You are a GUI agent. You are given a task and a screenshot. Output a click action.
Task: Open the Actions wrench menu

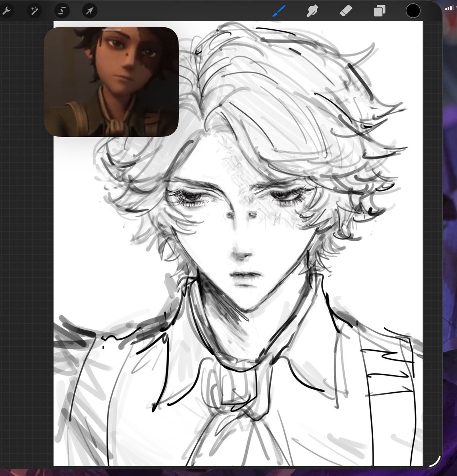(x=6, y=11)
